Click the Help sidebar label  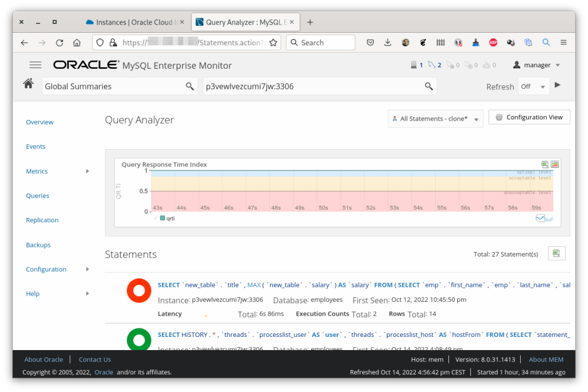[x=33, y=293]
